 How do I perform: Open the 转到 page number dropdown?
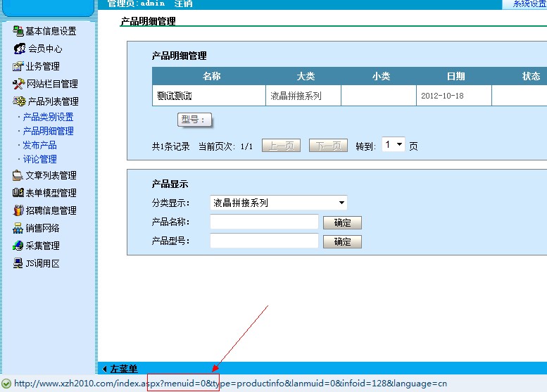(393, 145)
